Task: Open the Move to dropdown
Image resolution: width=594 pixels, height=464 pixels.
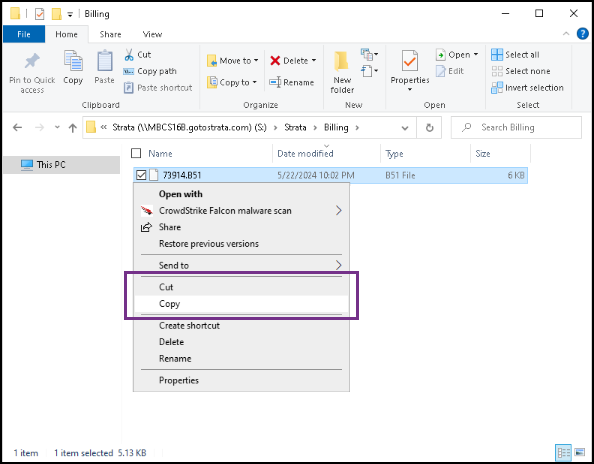Action: [x=233, y=61]
